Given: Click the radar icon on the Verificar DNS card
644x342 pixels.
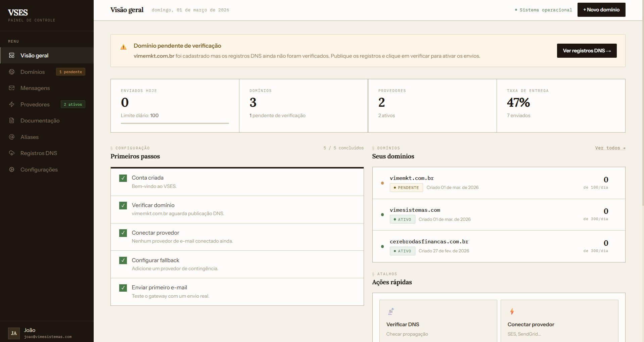Looking at the screenshot, I should click(391, 311).
